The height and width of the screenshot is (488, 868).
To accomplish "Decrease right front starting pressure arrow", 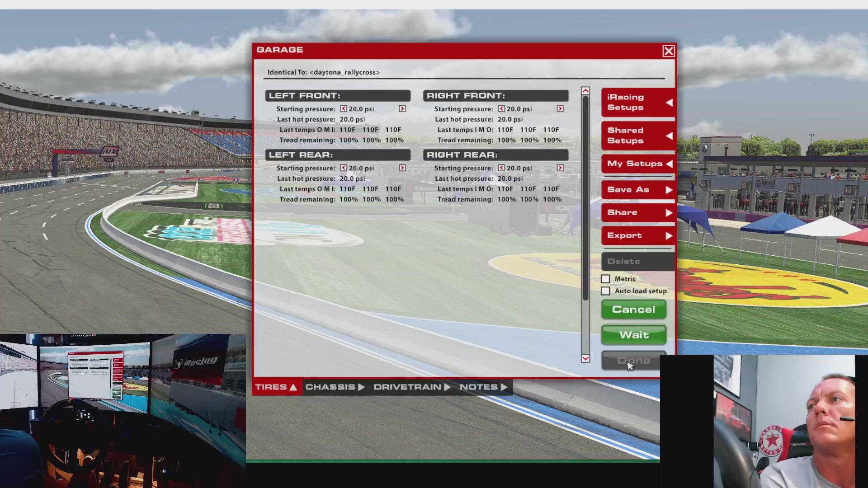I will pos(501,109).
